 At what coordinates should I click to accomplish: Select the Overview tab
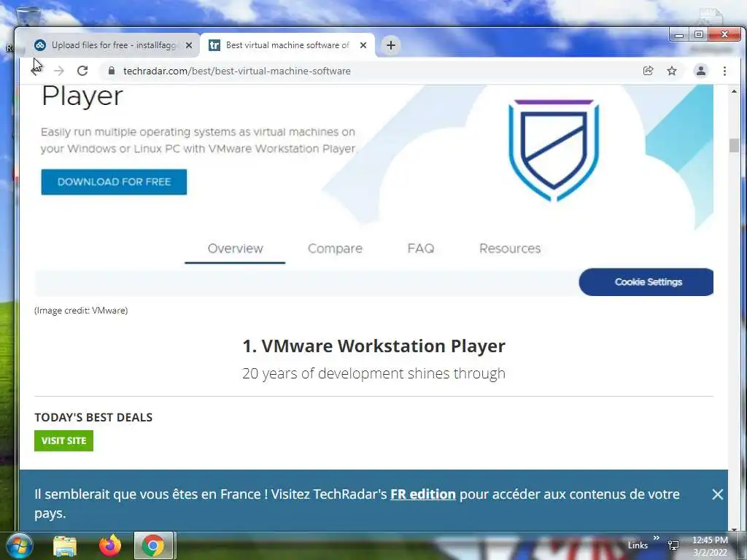(x=236, y=249)
